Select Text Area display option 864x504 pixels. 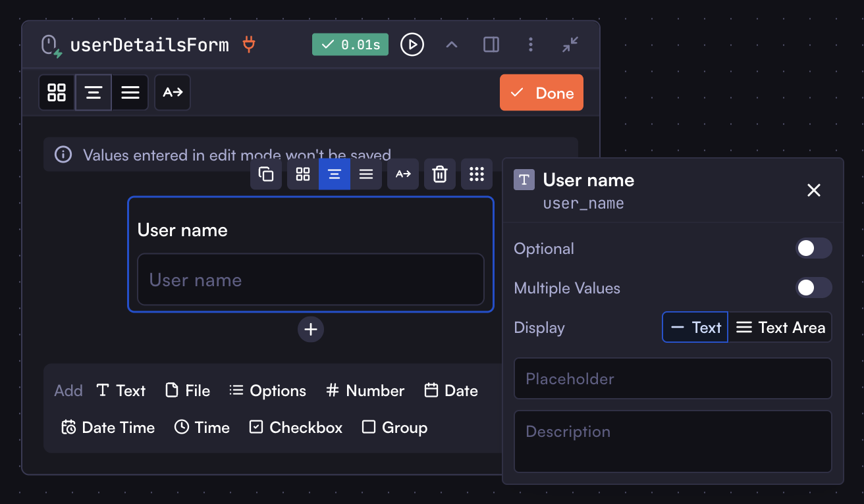pyautogui.click(x=780, y=328)
